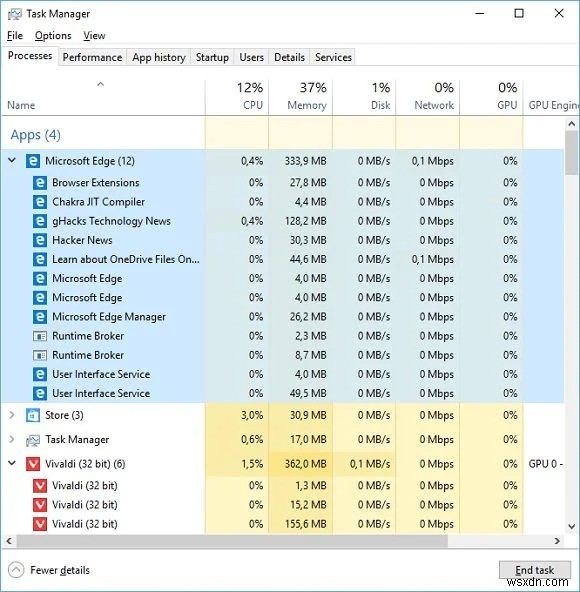The image size is (580, 592).
Task: Click the Hacker News process icon
Action: 40,240
